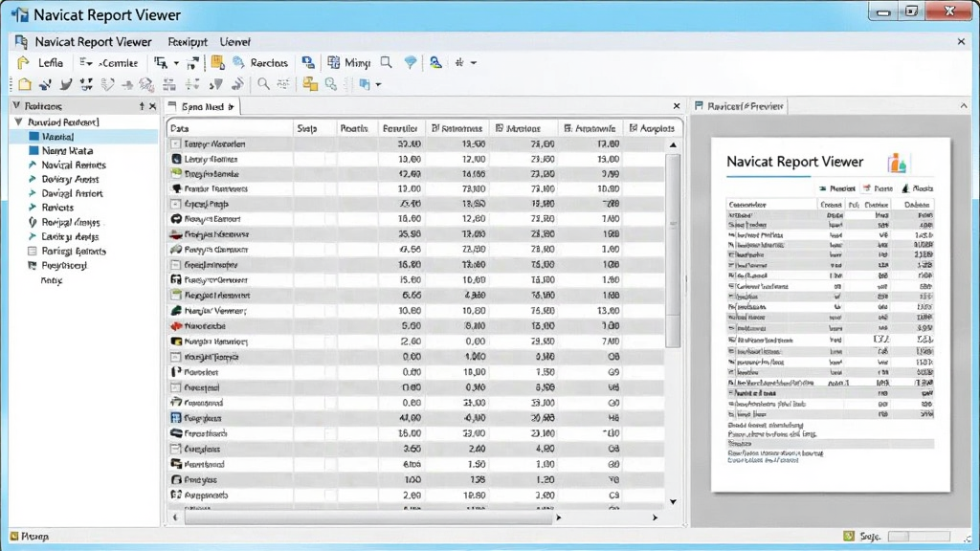Collapse the left panel header triangle
980x551 pixels.
(x=17, y=105)
